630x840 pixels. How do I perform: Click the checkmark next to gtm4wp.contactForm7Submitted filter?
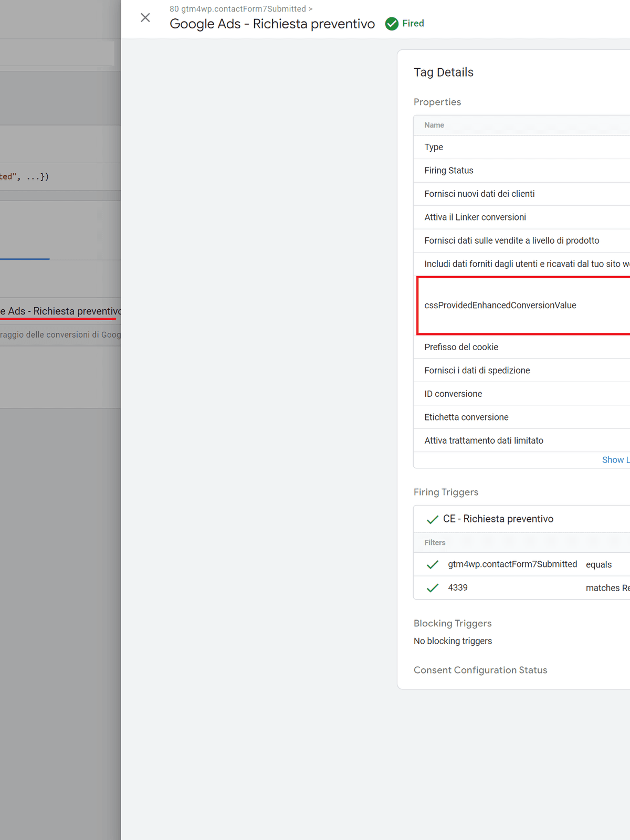pos(433,564)
